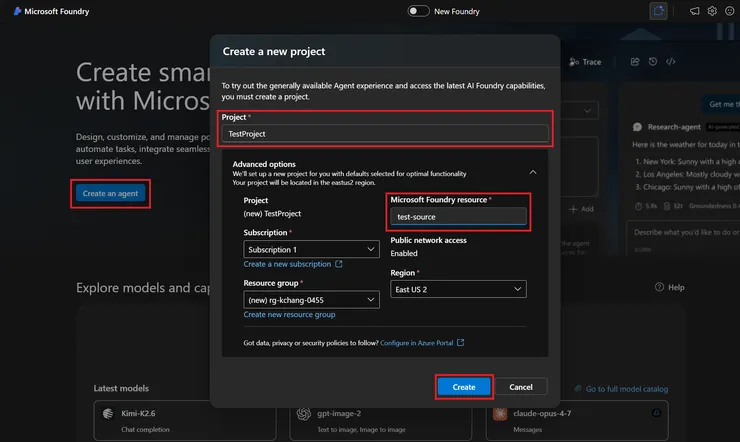Open the highlighted chat icon in top bar
Image resolution: width=740 pixels, height=442 pixels.
coord(658,11)
